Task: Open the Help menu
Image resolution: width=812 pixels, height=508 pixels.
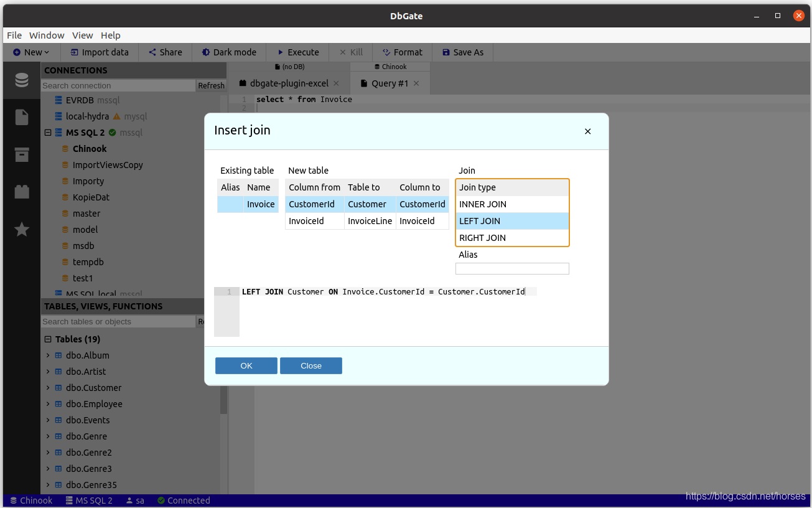Action: click(111, 35)
